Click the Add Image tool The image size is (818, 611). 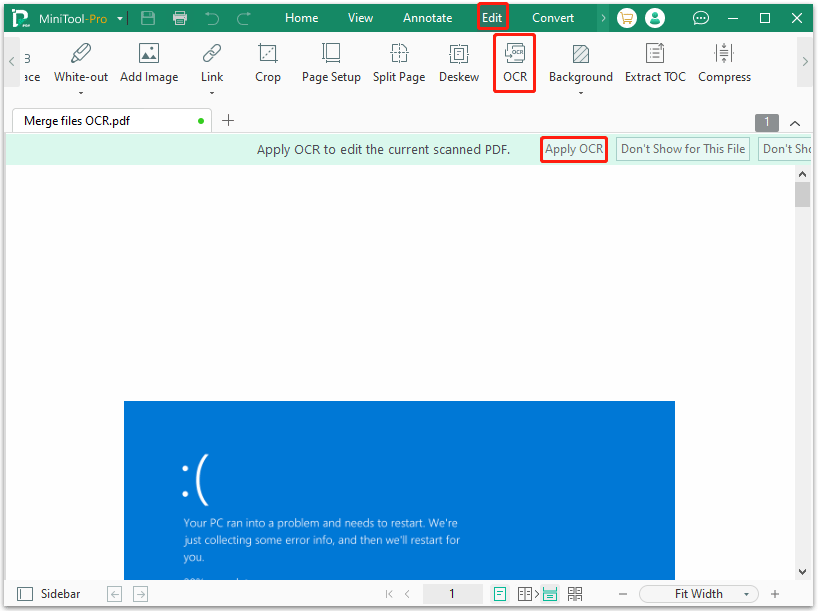tap(149, 64)
